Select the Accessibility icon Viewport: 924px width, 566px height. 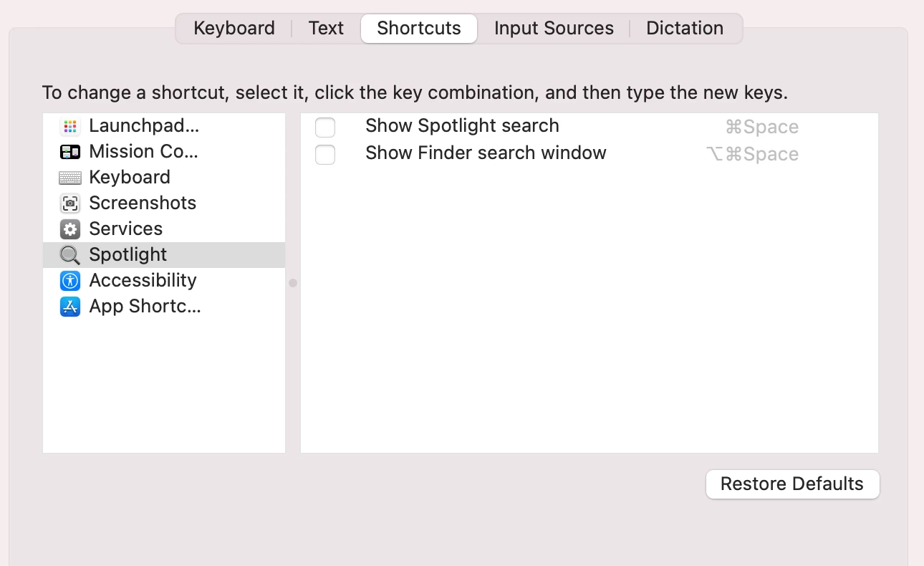coord(69,281)
